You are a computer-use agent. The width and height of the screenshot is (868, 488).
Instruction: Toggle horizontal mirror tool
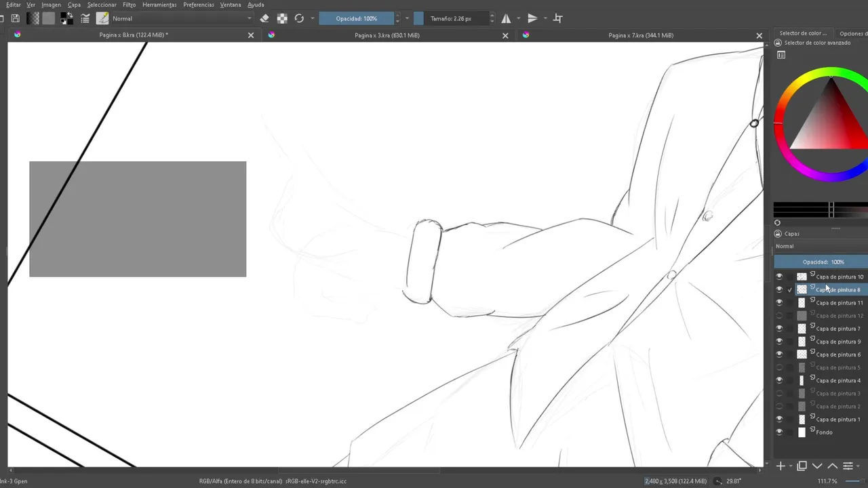506,18
